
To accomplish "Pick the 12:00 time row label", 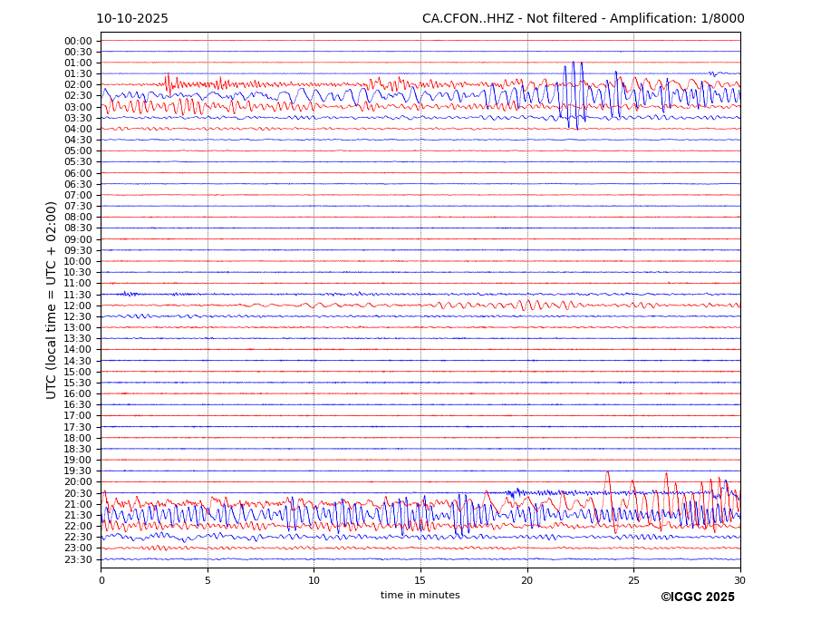I will (x=78, y=306).
